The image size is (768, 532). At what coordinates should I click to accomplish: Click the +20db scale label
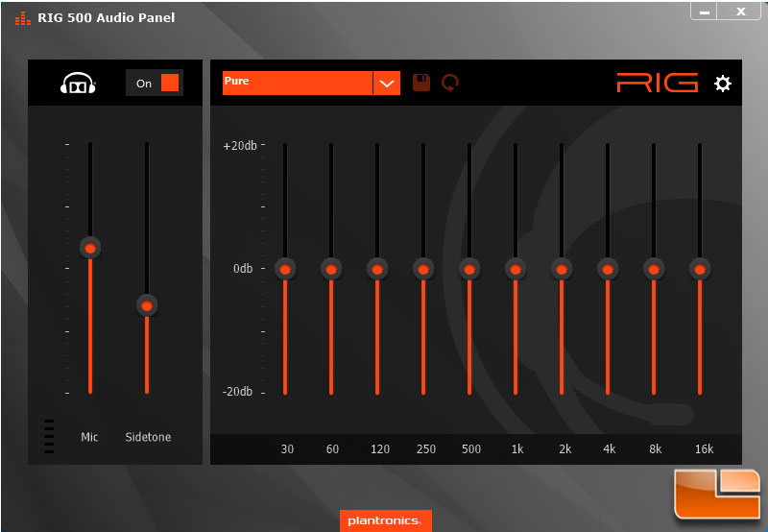coord(239,146)
